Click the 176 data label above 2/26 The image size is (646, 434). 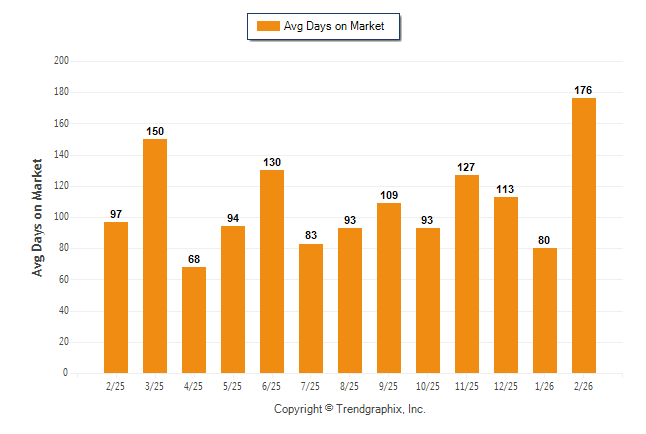584,90
